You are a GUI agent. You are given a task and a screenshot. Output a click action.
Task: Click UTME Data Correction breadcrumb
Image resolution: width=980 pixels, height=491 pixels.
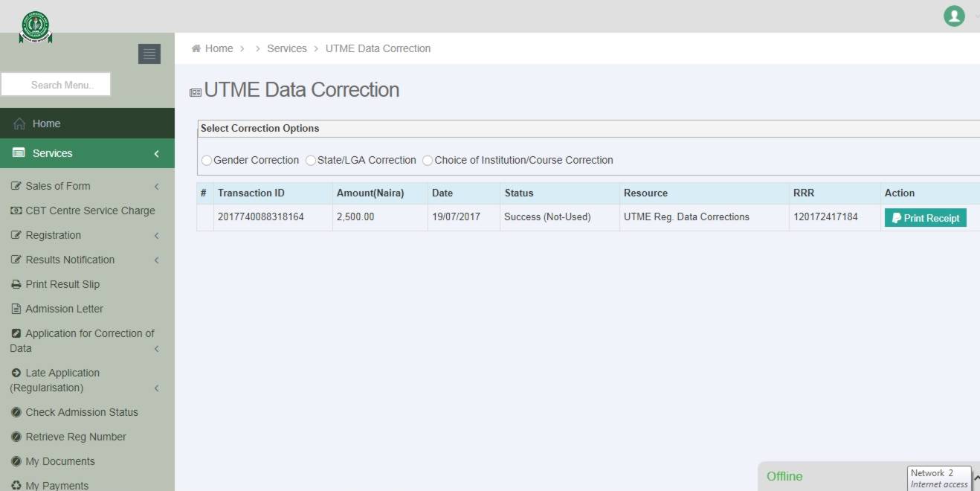(378, 48)
